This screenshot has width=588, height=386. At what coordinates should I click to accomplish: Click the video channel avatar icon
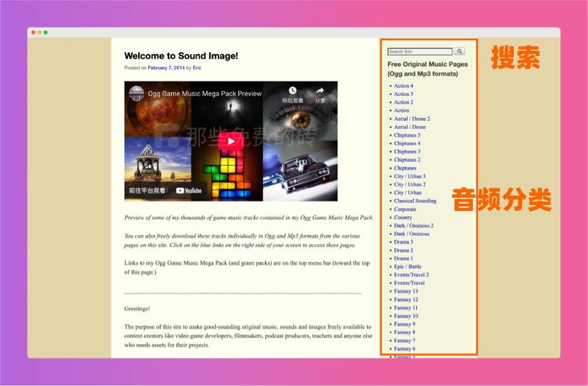coord(136,93)
